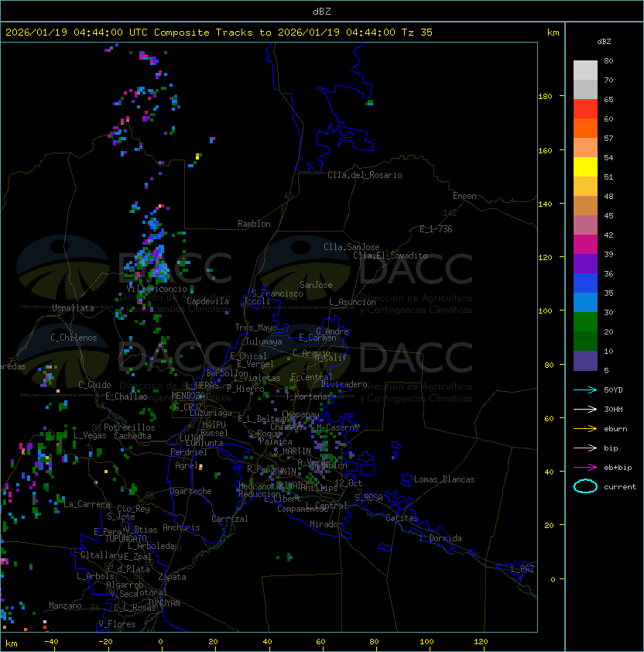
Task: Click the Divisadero map label
Action: [x=344, y=384]
